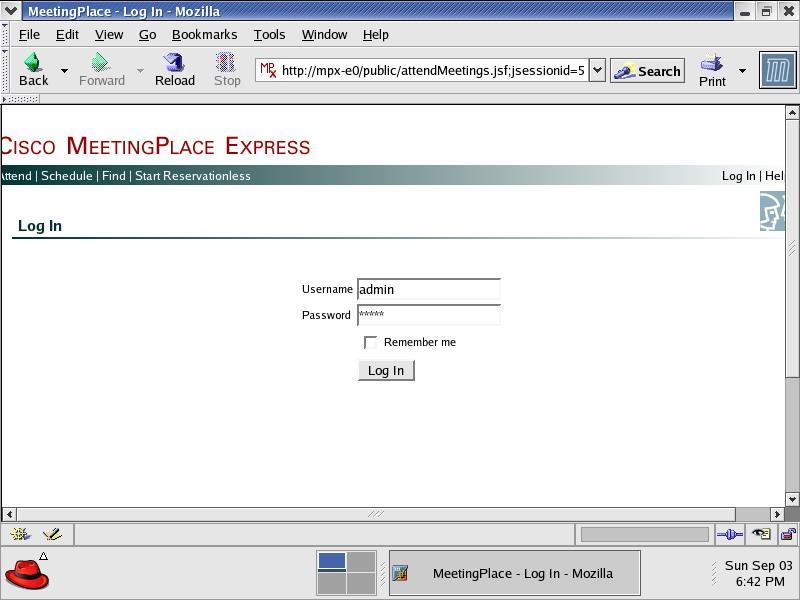Screen dimensions: 800x600
Task: Collapse the navigation toolbar grippy
Action: (x=5, y=70)
